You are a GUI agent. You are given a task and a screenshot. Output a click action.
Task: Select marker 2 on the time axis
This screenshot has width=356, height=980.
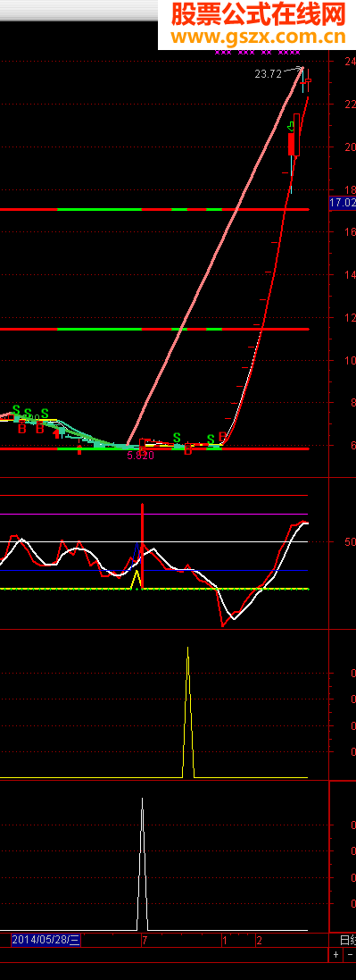(259, 940)
